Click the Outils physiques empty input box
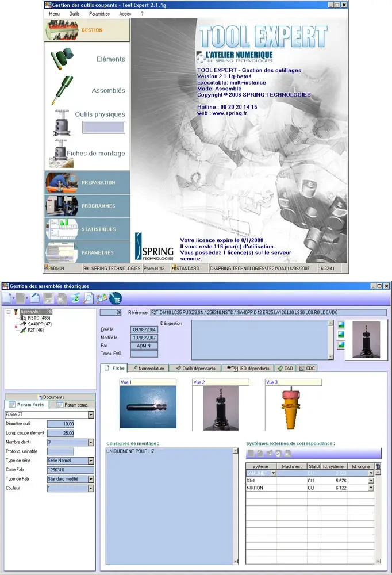 (x=104, y=127)
